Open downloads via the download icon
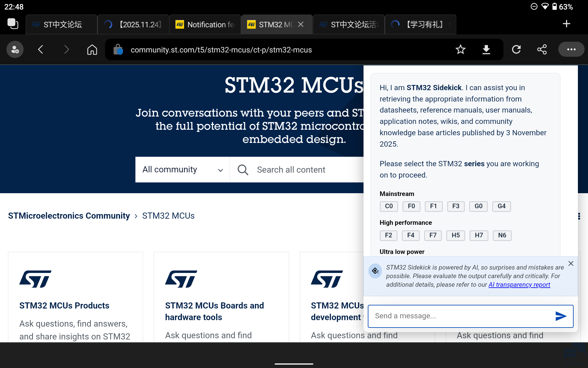The image size is (588, 368). click(486, 49)
